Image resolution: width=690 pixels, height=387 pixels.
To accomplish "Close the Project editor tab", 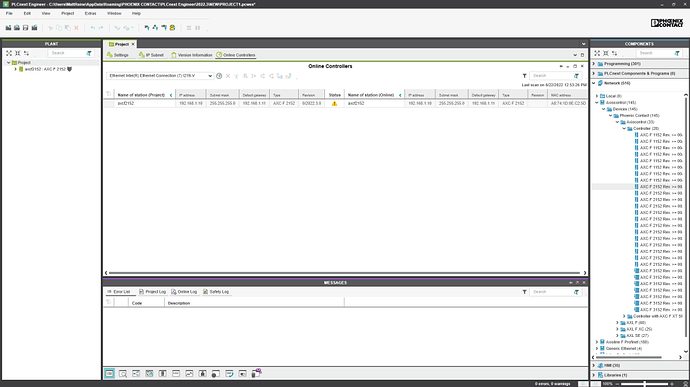I will click(133, 44).
